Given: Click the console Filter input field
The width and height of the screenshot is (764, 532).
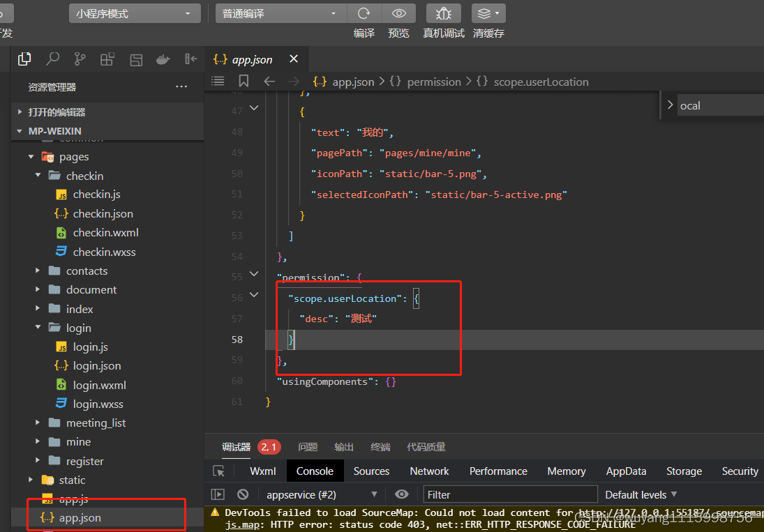Looking at the screenshot, I should [510, 494].
